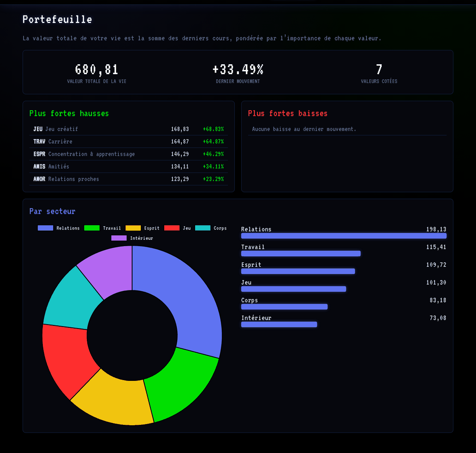This screenshot has height=453, width=476.
Task: Select the AMOR Relations proches row
Action: point(129,179)
